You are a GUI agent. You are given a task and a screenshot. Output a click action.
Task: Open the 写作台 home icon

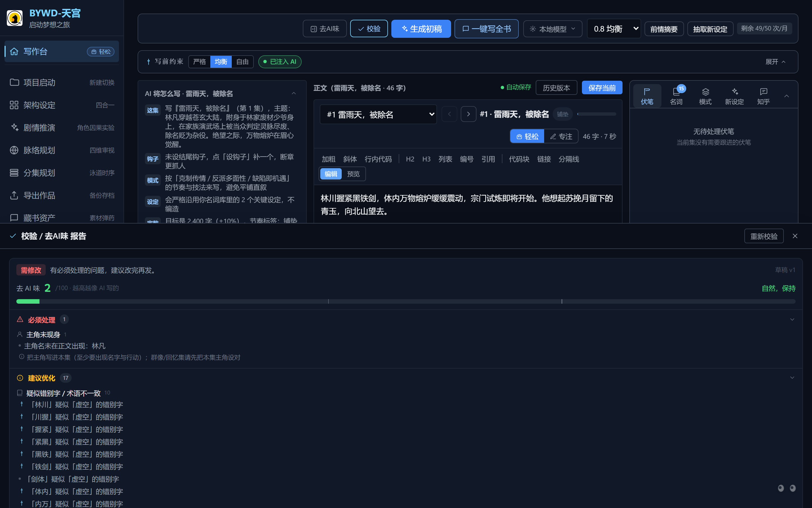[x=14, y=51]
